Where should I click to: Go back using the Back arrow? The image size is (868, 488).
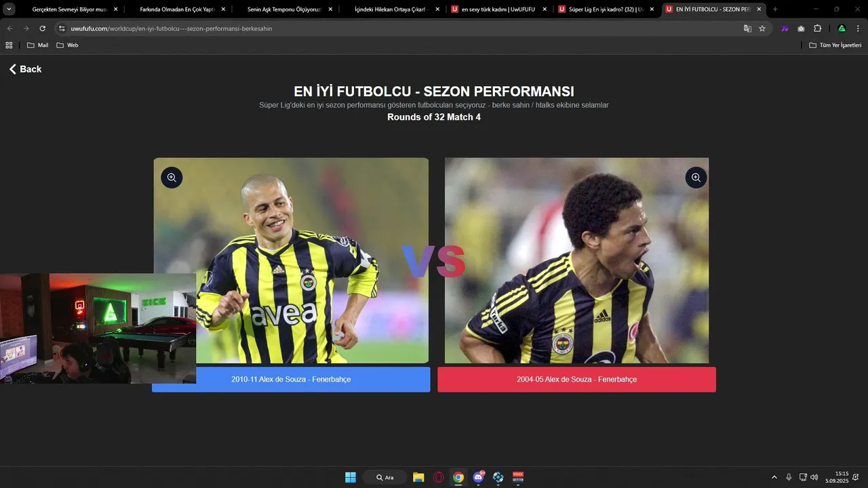click(x=25, y=69)
